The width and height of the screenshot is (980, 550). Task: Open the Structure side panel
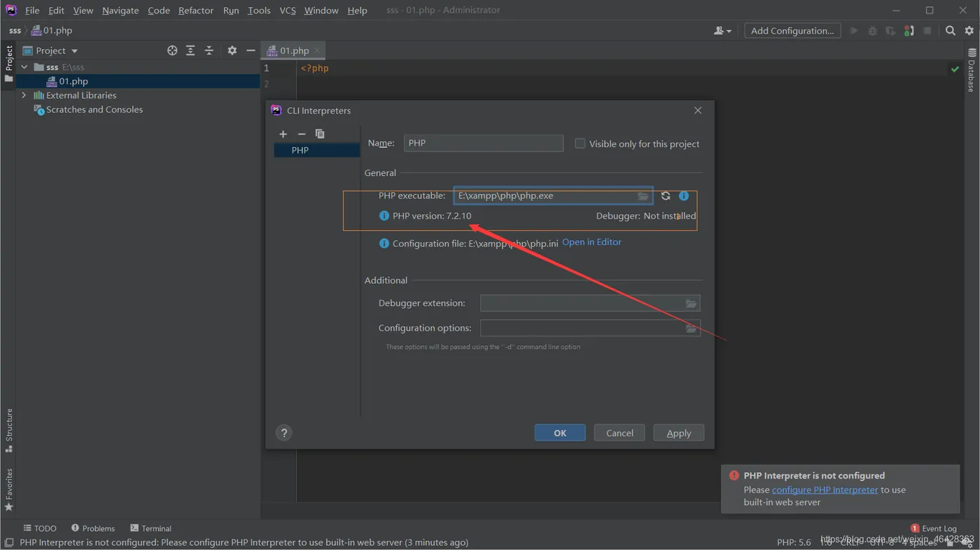click(x=9, y=430)
